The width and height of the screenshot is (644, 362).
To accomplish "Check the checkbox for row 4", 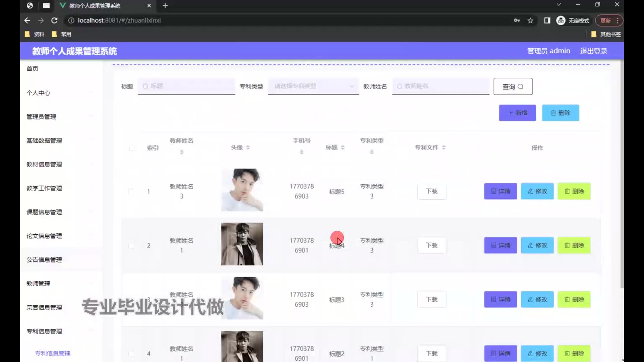I will tap(131, 354).
